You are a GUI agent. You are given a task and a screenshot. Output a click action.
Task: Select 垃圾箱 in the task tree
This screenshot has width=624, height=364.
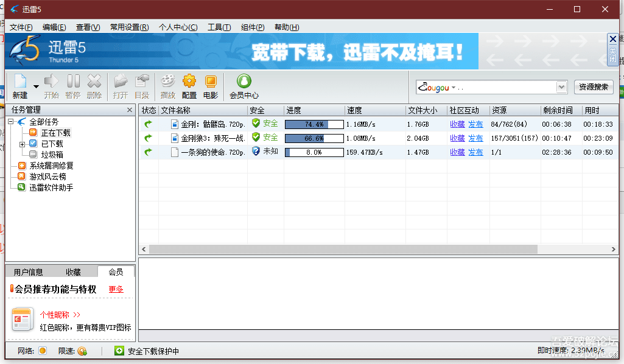(52, 155)
